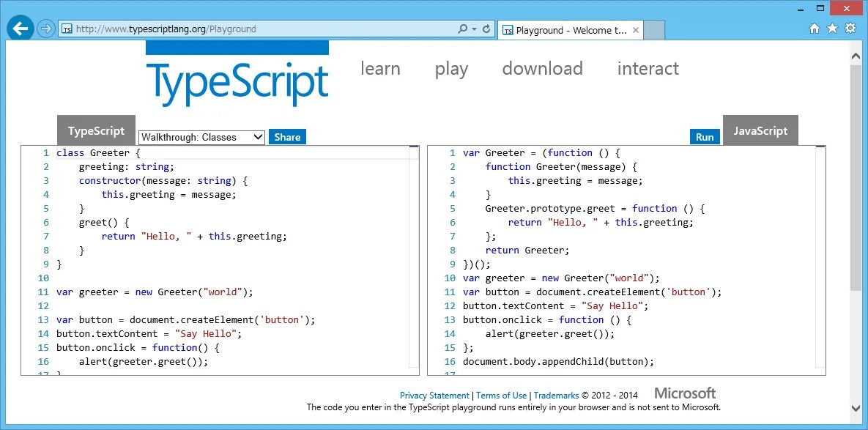
Task: Click 'var Greeter = (function () {' in JavaScript pane
Action: (541, 153)
